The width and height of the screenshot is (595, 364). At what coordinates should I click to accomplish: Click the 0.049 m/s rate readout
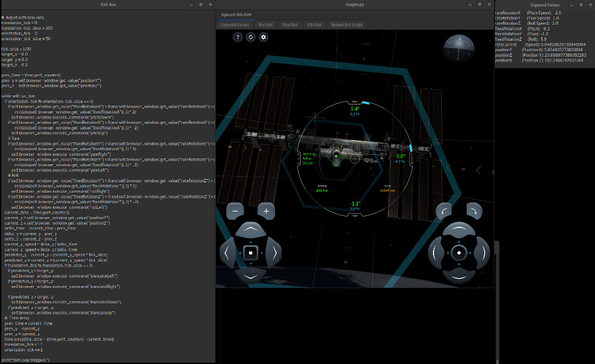click(x=387, y=191)
